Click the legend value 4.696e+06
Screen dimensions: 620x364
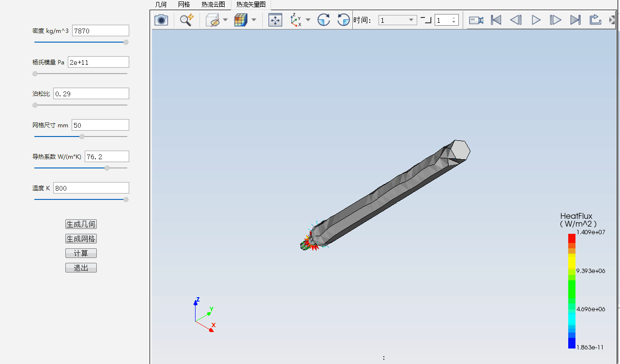click(x=590, y=309)
